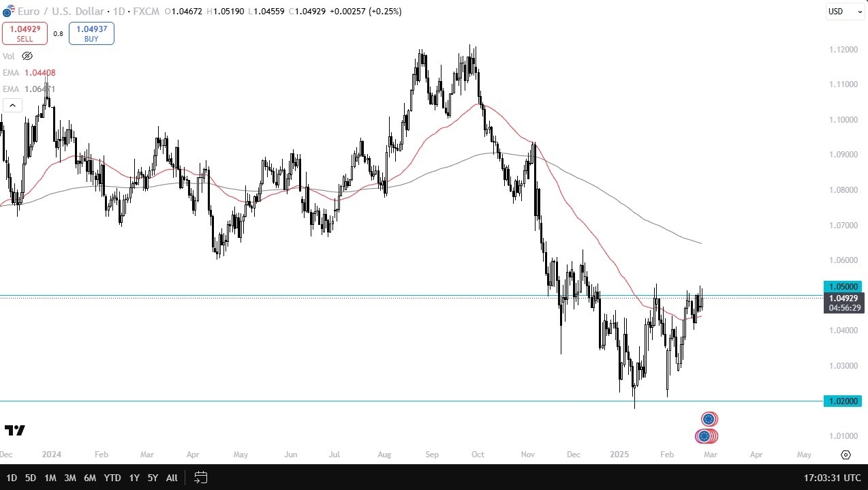868x490 pixels.
Task: Collapse the indicator legend with chevron
Action: (x=12, y=105)
